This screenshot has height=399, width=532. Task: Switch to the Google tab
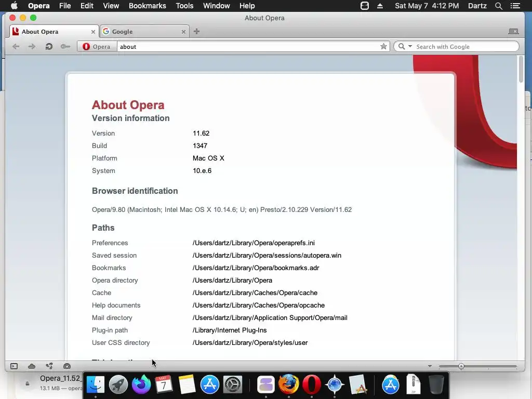[144, 32]
